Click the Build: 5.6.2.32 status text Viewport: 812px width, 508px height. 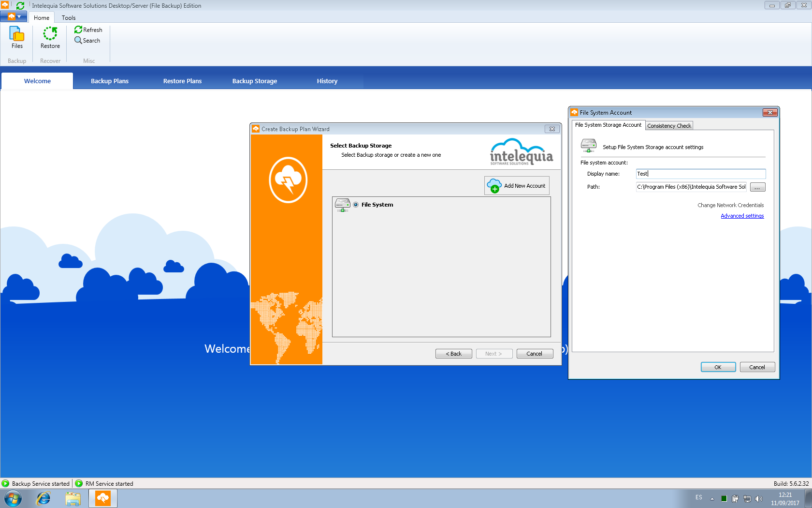[x=791, y=483]
